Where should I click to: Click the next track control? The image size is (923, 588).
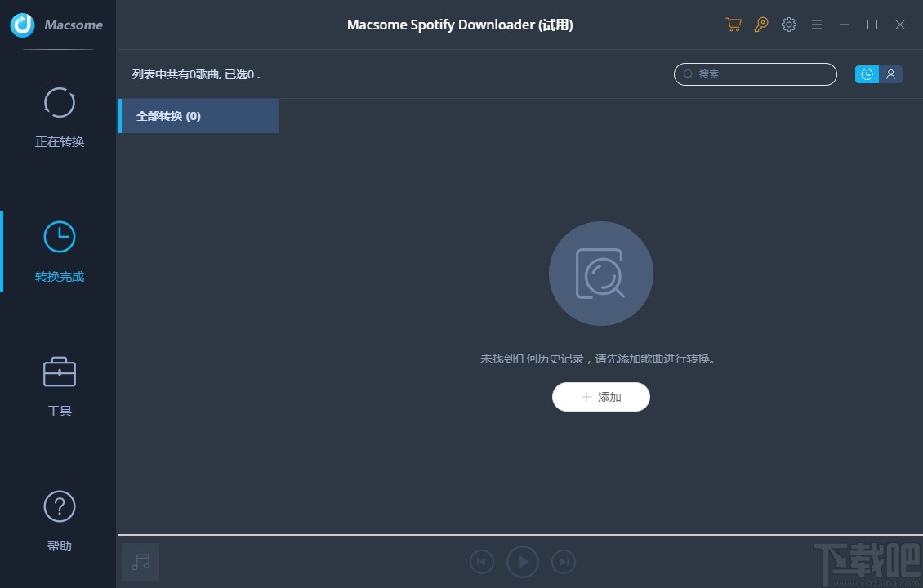564,561
